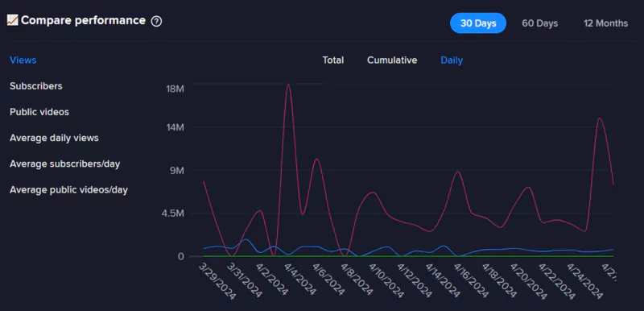Click the 4/6/2024 date label
This screenshot has height=311, width=644.
[x=329, y=280]
